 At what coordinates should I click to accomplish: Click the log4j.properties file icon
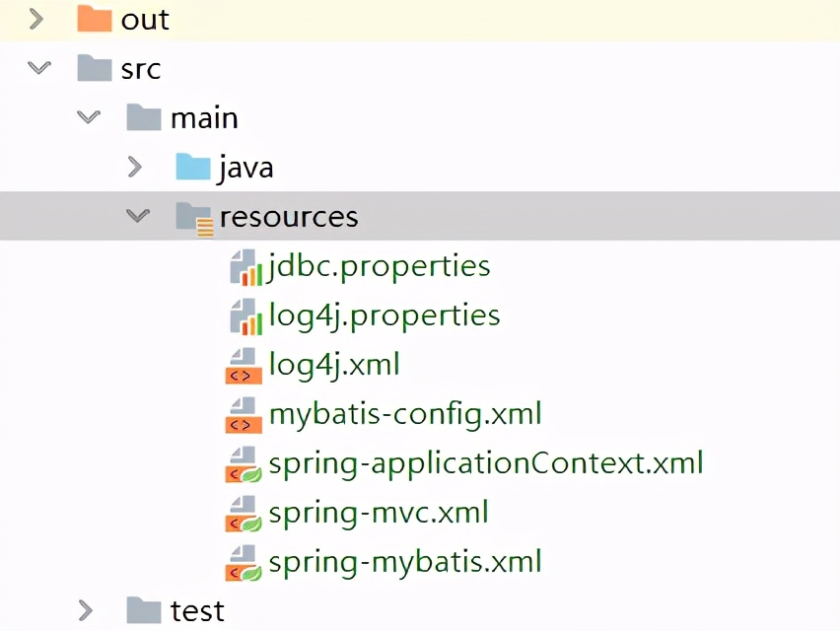(246, 316)
